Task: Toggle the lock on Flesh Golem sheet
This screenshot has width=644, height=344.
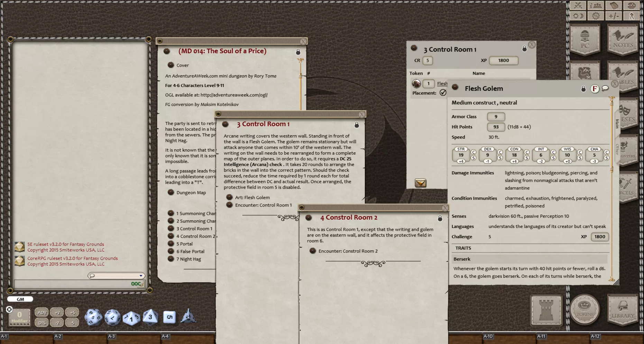Action: [x=583, y=89]
